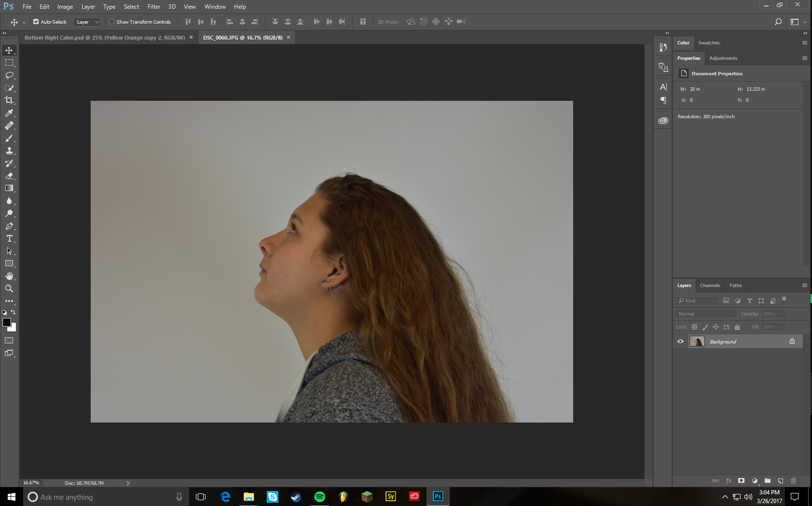Select the Pen tool
Image resolution: width=812 pixels, height=506 pixels.
tap(9, 226)
